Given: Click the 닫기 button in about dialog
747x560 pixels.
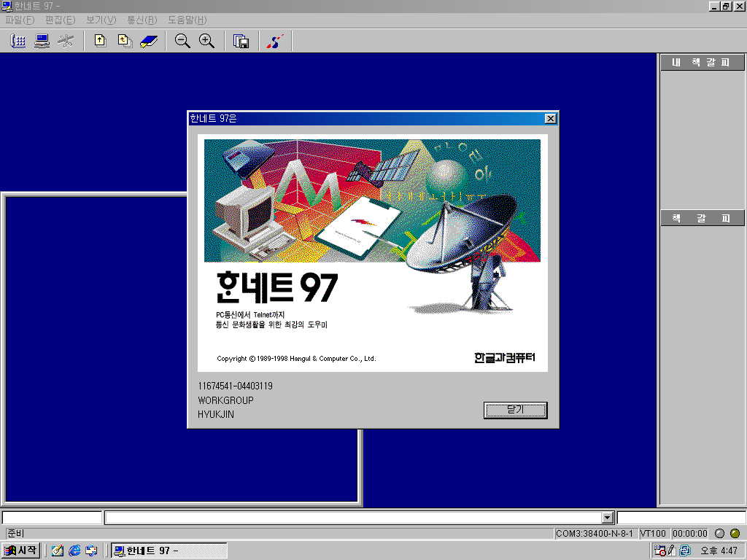Looking at the screenshot, I should [x=516, y=410].
